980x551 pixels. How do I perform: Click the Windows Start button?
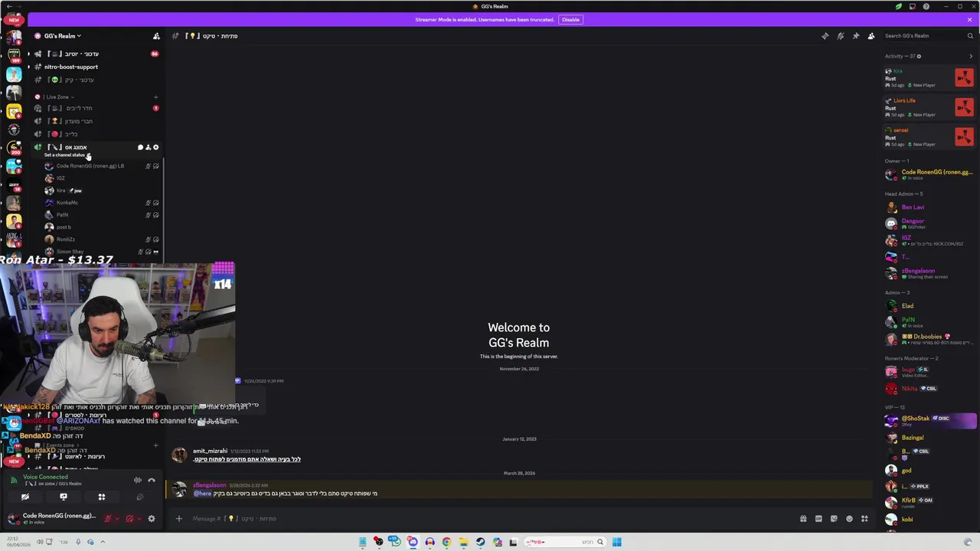pos(616,542)
